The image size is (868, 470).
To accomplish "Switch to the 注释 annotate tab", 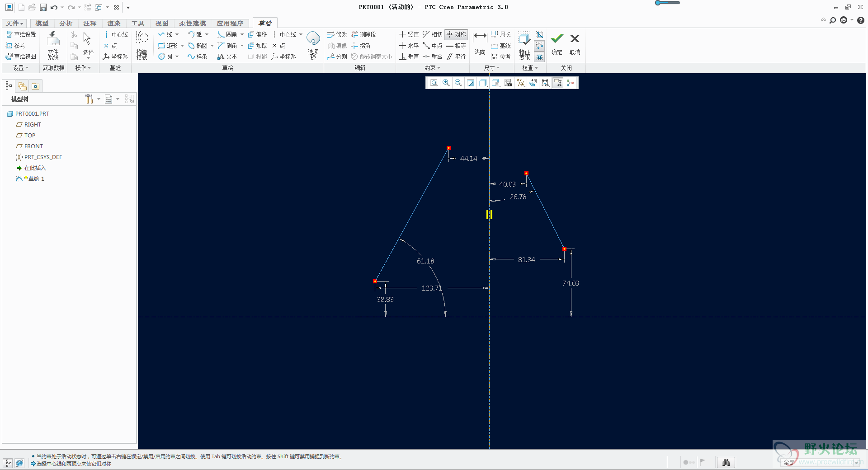I will point(90,23).
